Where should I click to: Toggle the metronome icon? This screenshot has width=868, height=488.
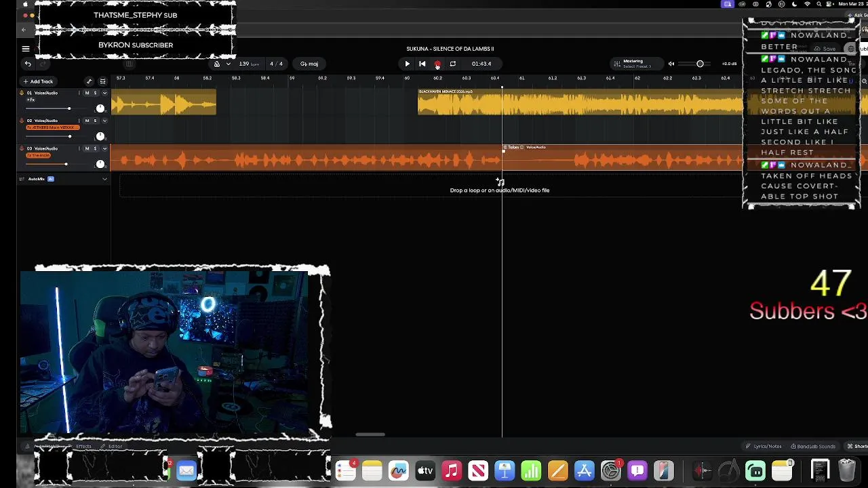[217, 64]
